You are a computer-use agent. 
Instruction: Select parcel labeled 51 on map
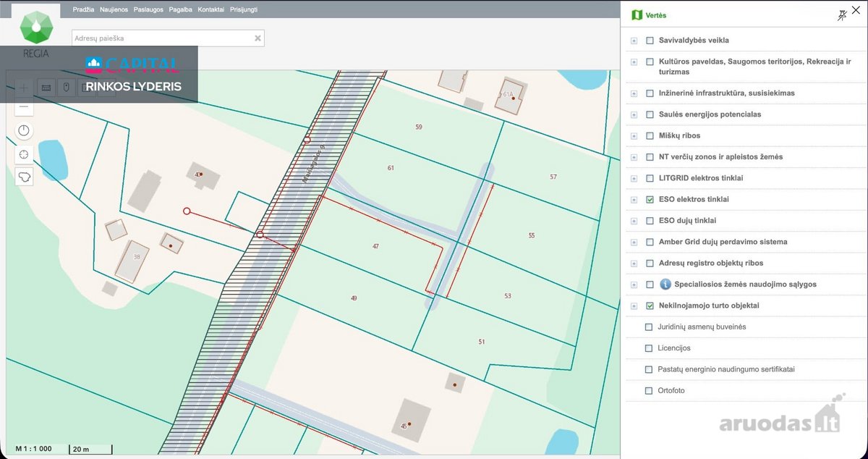pyautogui.click(x=482, y=341)
